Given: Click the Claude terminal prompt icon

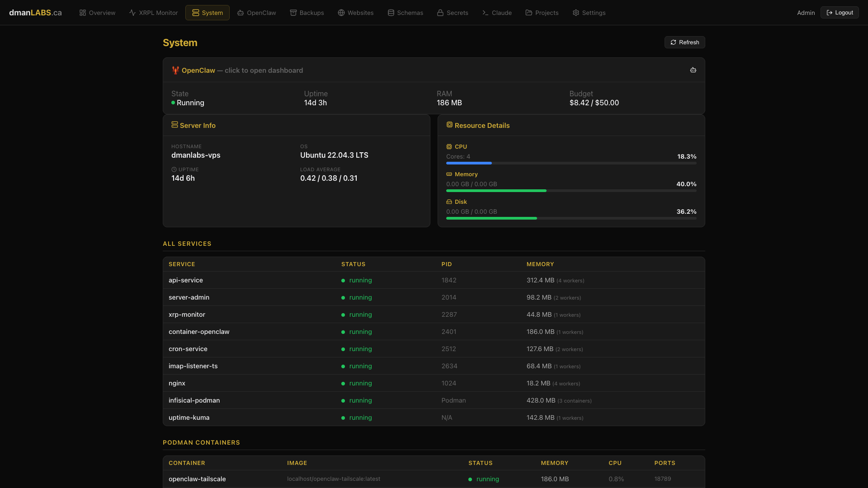Looking at the screenshot, I should [486, 13].
